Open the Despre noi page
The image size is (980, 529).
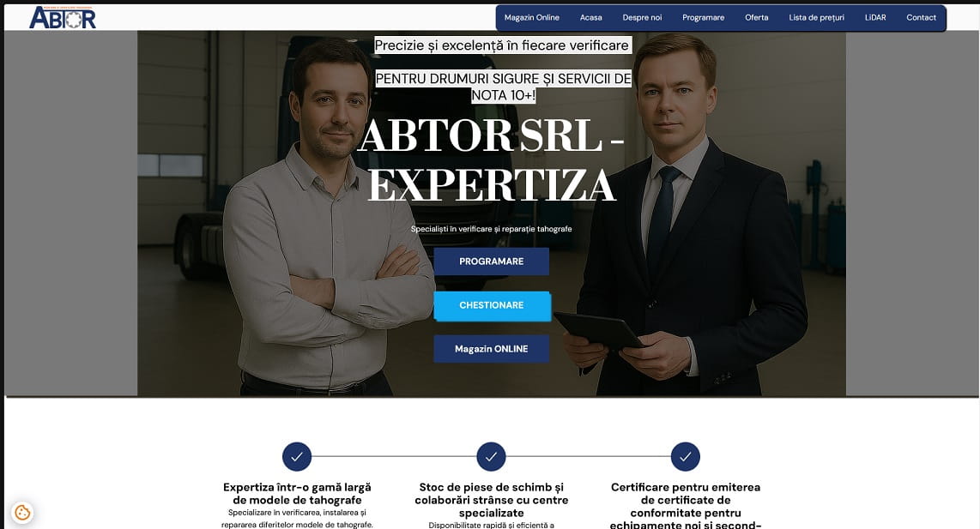click(642, 17)
